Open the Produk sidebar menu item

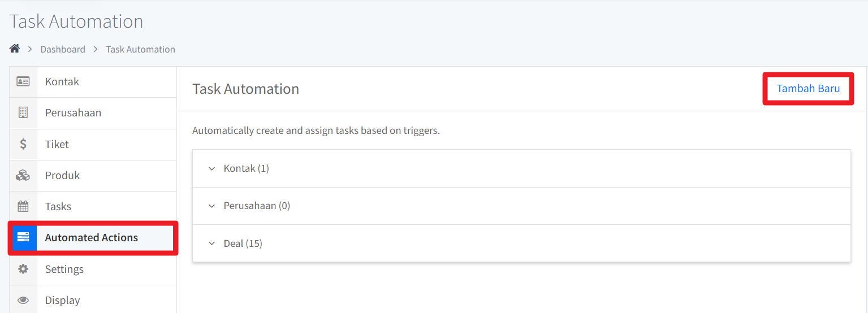coord(93,175)
